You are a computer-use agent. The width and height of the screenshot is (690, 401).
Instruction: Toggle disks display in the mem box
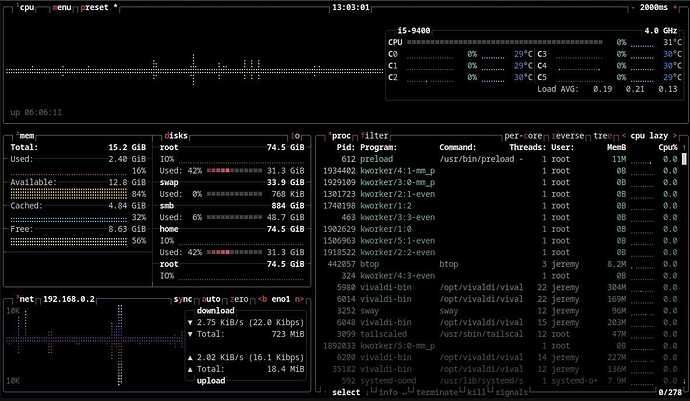pos(176,136)
